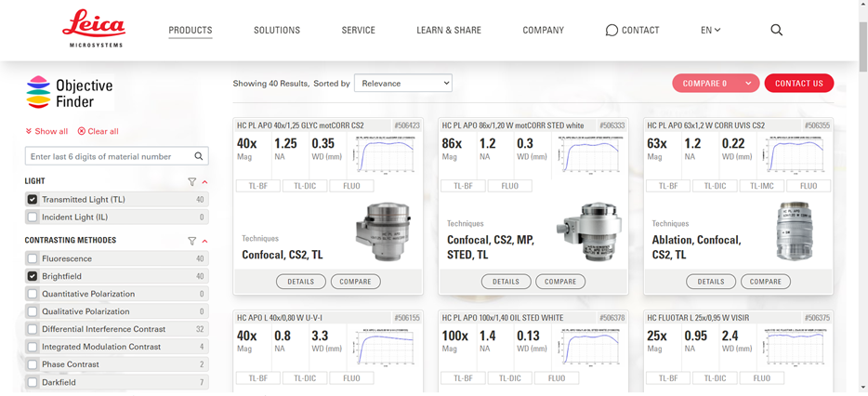
Task: Click title HC PL APO 63x/1,2 W CORR UVIS CS2
Action: coord(705,125)
